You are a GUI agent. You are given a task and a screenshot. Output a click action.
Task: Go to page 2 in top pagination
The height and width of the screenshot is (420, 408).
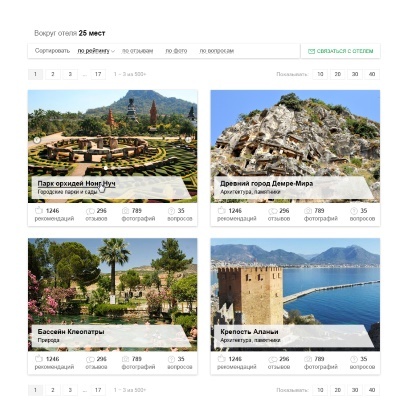pos(53,74)
